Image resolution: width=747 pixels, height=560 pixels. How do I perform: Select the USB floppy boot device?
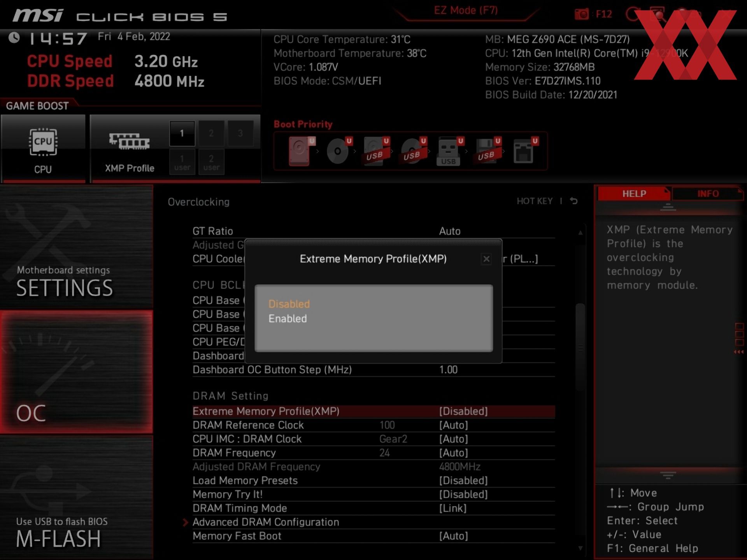pyautogui.click(x=487, y=151)
